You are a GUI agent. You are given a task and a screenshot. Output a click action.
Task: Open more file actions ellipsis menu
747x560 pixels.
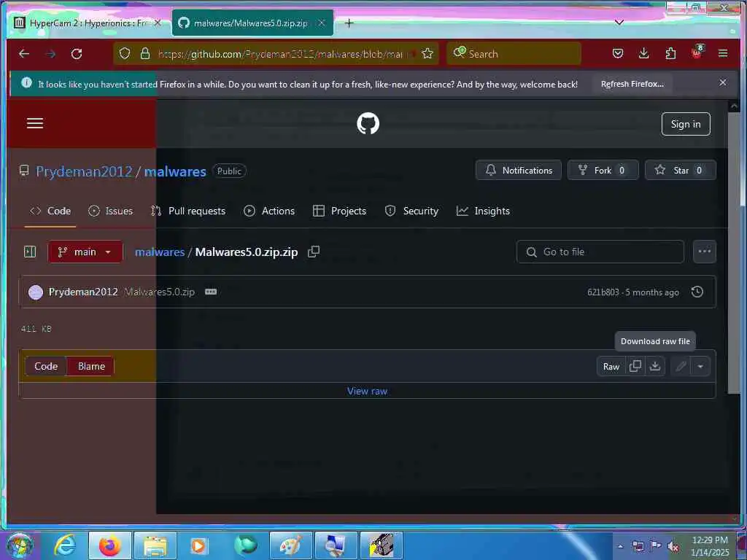coord(705,252)
